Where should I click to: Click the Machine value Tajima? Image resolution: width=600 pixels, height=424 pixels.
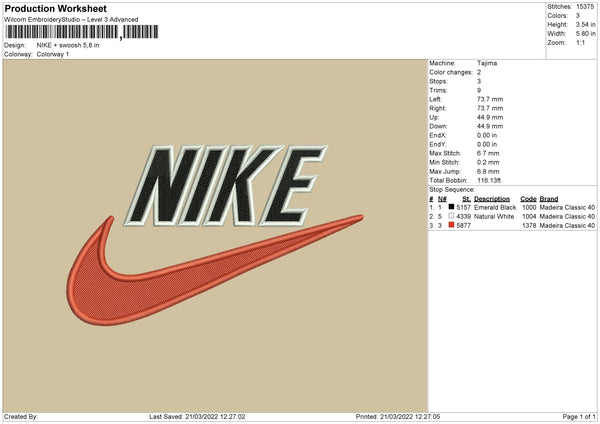pyautogui.click(x=487, y=63)
